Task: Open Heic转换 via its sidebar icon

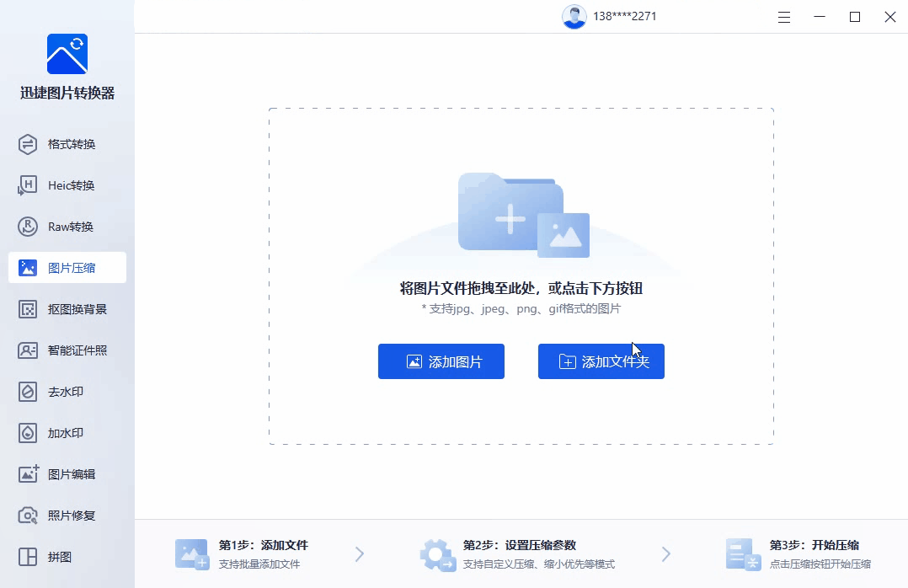Action: (x=28, y=185)
